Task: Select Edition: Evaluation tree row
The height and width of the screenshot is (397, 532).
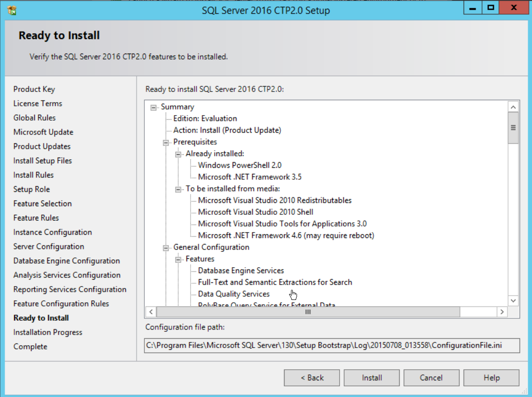Action: (x=205, y=118)
